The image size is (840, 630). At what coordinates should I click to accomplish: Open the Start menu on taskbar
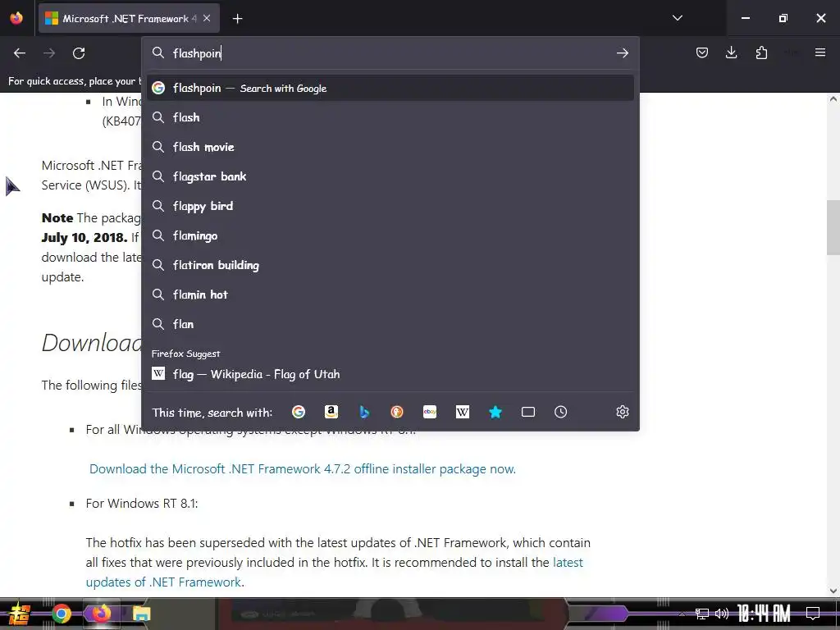coord(20,614)
